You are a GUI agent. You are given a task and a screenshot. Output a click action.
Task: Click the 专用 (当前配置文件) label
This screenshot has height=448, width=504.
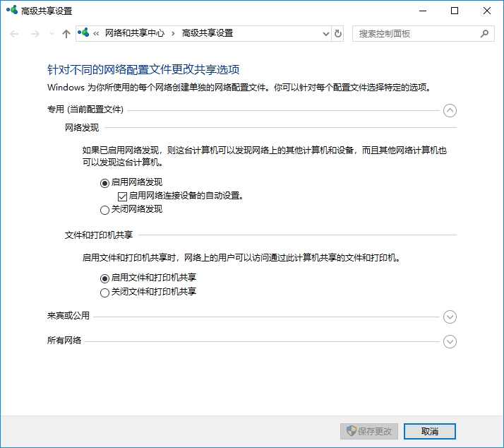(x=85, y=110)
